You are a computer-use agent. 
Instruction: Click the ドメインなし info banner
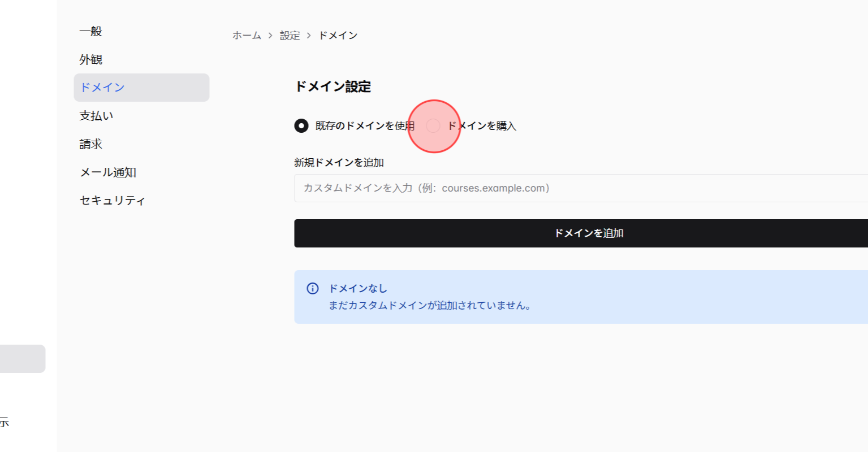click(509, 297)
